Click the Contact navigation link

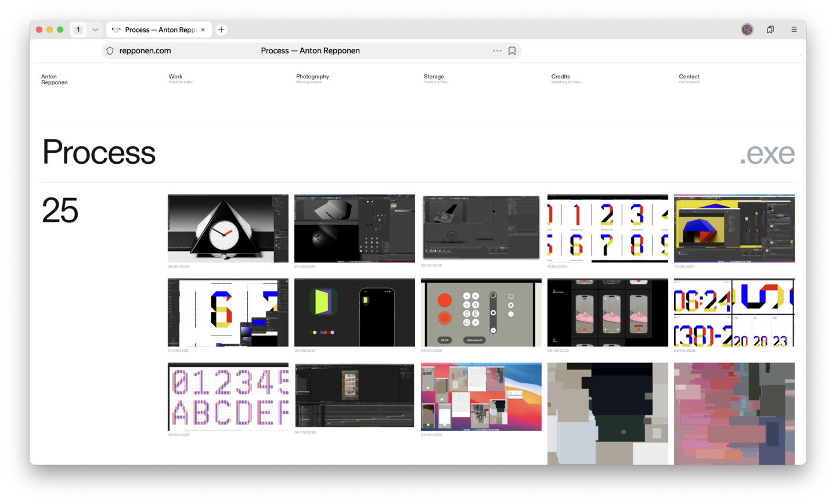[689, 77]
